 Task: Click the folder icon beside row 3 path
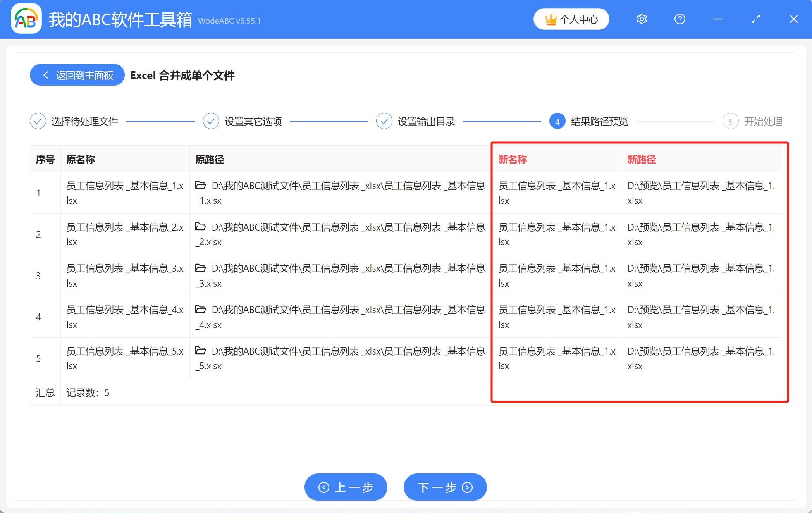click(200, 268)
